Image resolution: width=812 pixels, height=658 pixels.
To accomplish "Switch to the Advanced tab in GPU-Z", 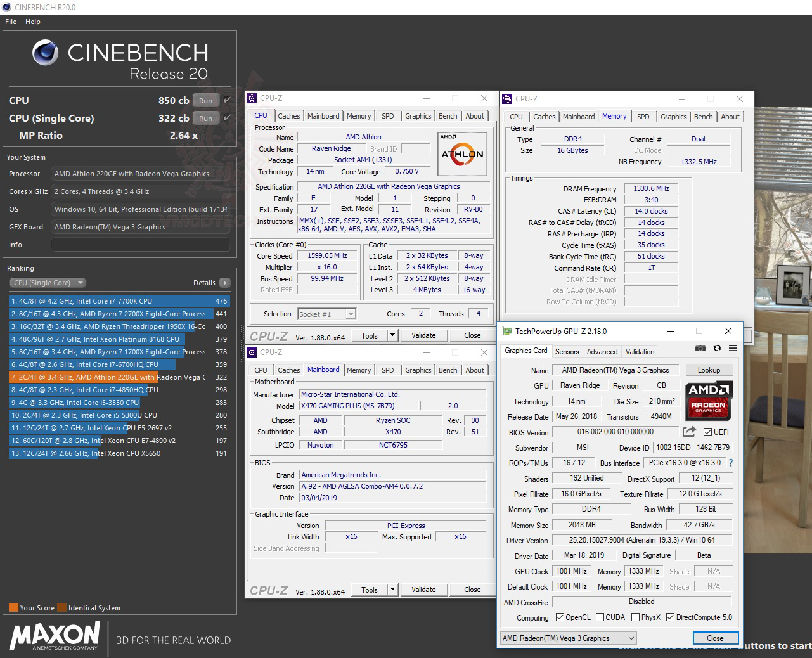I will pyautogui.click(x=602, y=352).
